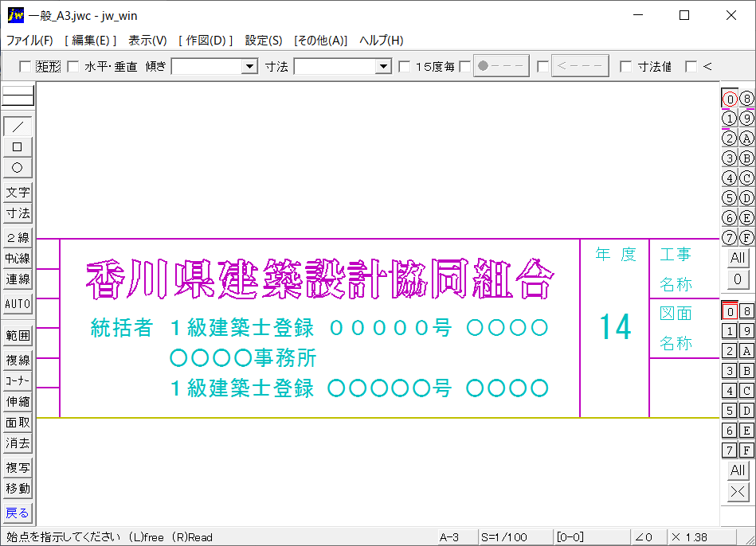Open the ファイル(F) menu
756x546 pixels.
click(30, 41)
